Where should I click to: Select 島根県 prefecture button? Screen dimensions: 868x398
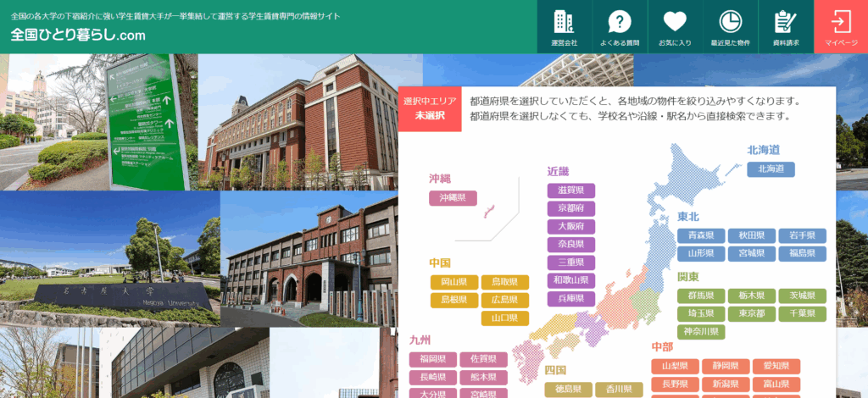tap(454, 300)
